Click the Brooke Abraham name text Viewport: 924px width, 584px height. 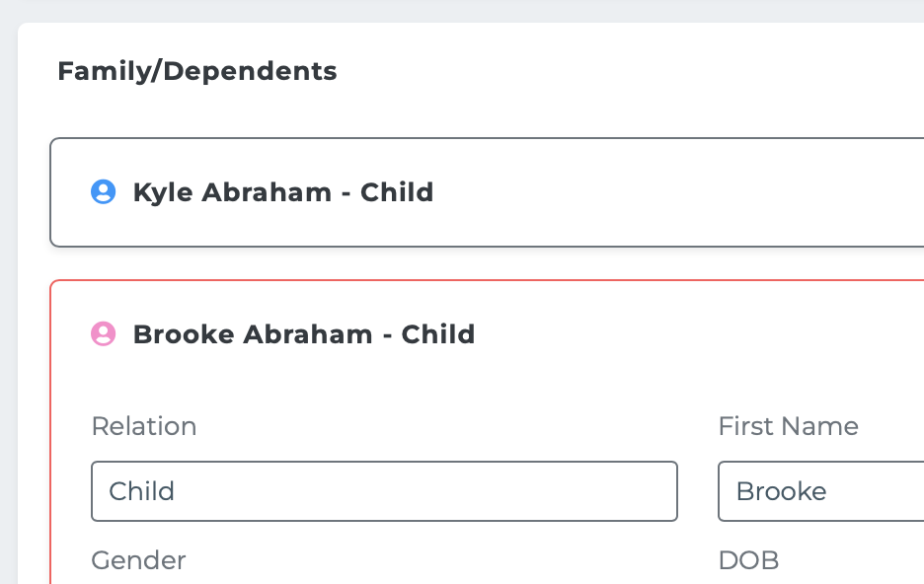pos(253,334)
